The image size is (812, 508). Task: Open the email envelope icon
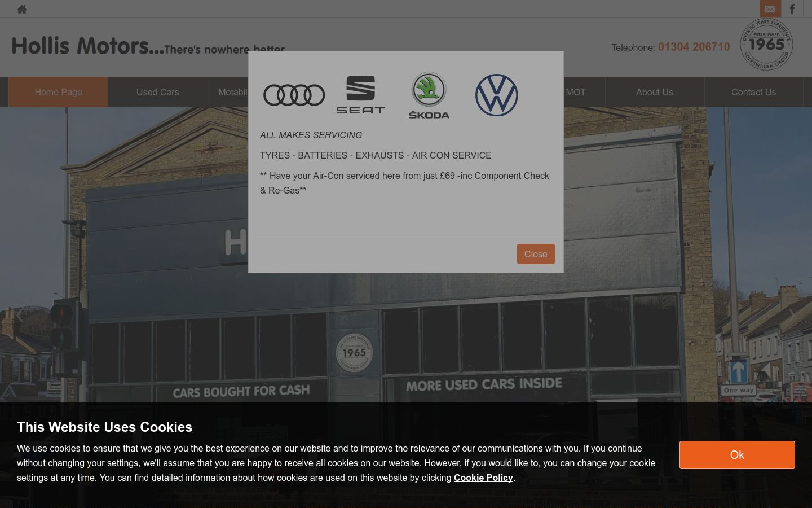[770, 9]
